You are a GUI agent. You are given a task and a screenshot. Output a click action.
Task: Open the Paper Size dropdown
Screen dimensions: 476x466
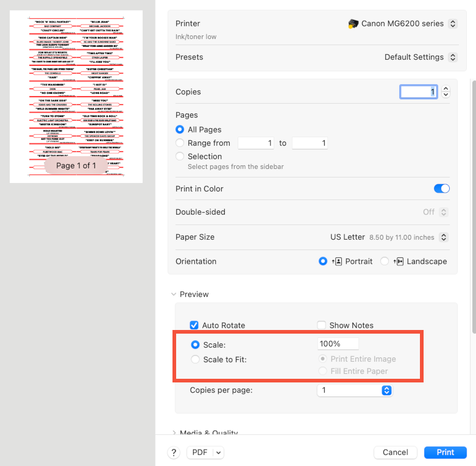tap(444, 237)
